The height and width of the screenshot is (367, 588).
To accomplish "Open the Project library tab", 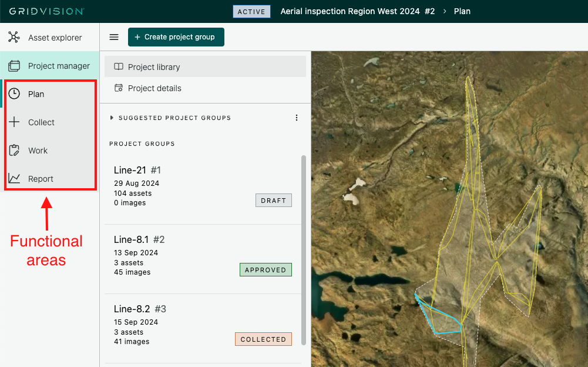I will click(x=154, y=67).
